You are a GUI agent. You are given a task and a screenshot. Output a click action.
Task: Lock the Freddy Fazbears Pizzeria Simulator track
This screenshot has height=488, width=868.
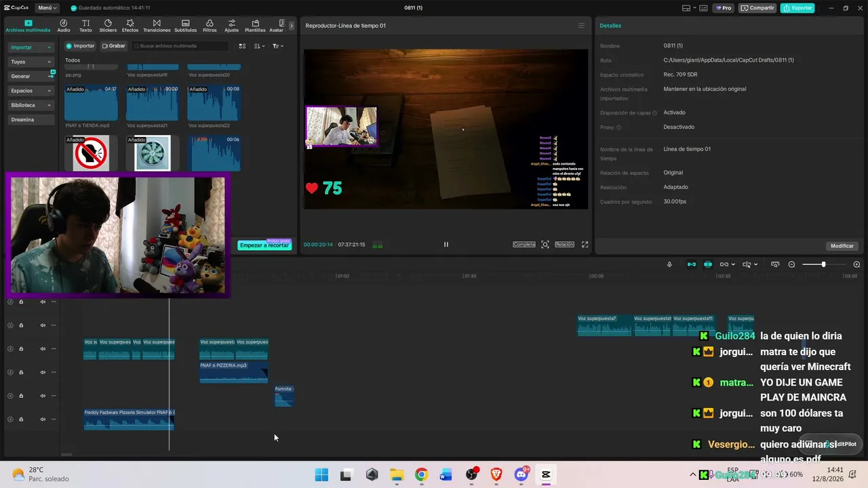click(21, 420)
